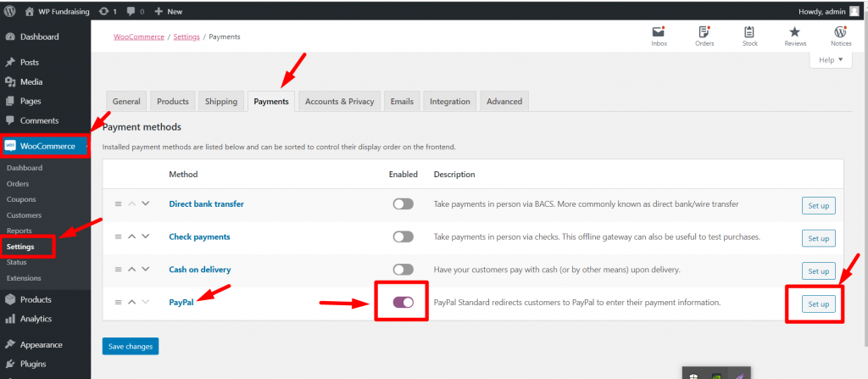Open the comments bubble in the admin bar

(x=136, y=11)
